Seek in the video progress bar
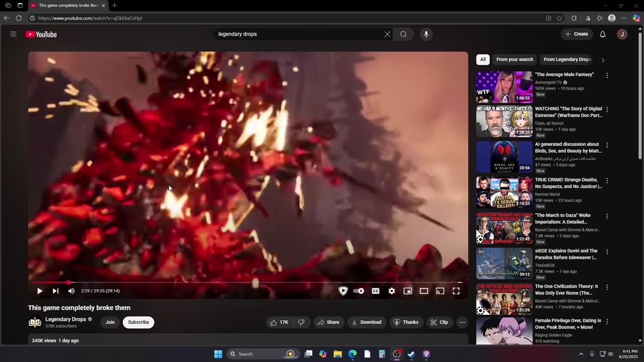Screen dimensions: 644x362 click(248, 282)
